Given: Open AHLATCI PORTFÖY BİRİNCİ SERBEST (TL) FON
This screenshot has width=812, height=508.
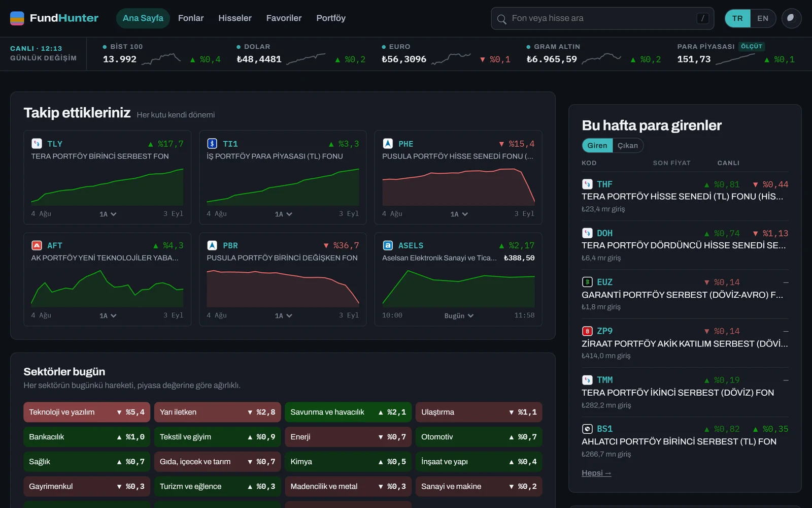Looking at the screenshot, I should tap(679, 441).
